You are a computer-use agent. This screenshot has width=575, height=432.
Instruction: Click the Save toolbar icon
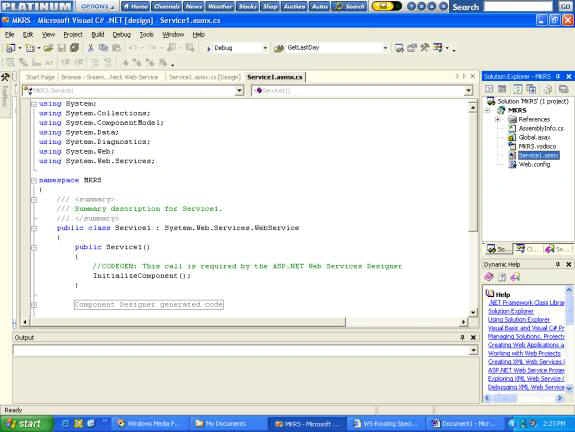62,48
